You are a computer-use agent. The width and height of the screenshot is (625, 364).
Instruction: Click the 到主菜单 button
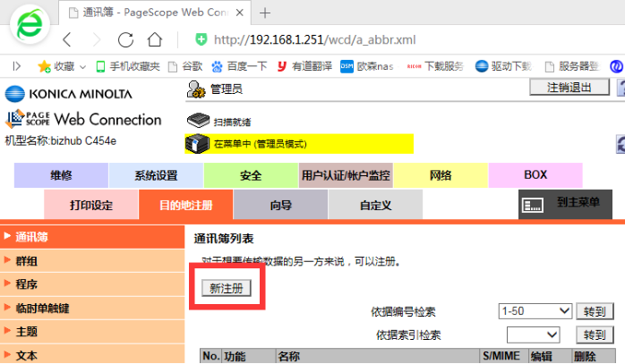coord(566,204)
